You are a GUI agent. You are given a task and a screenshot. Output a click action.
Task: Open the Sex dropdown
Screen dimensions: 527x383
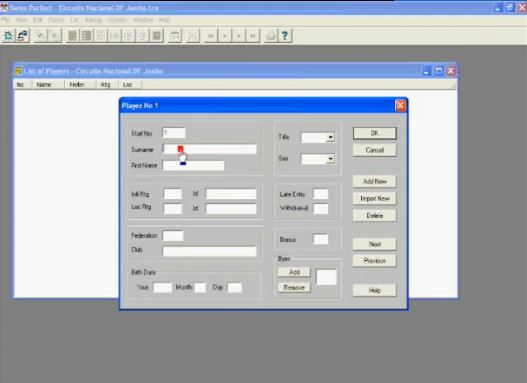[330, 159]
